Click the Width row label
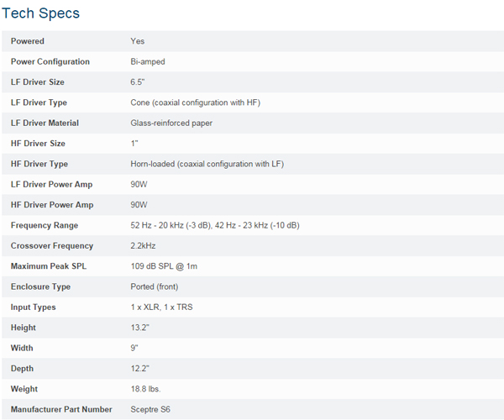 click(x=23, y=348)
